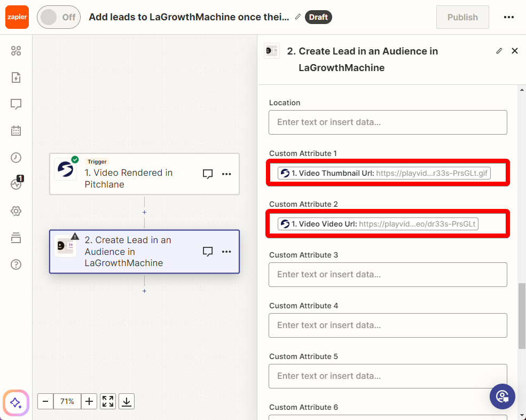The height and width of the screenshot is (420, 526).
Task: Open the apps grid icon in sidebar
Action: 16,51
